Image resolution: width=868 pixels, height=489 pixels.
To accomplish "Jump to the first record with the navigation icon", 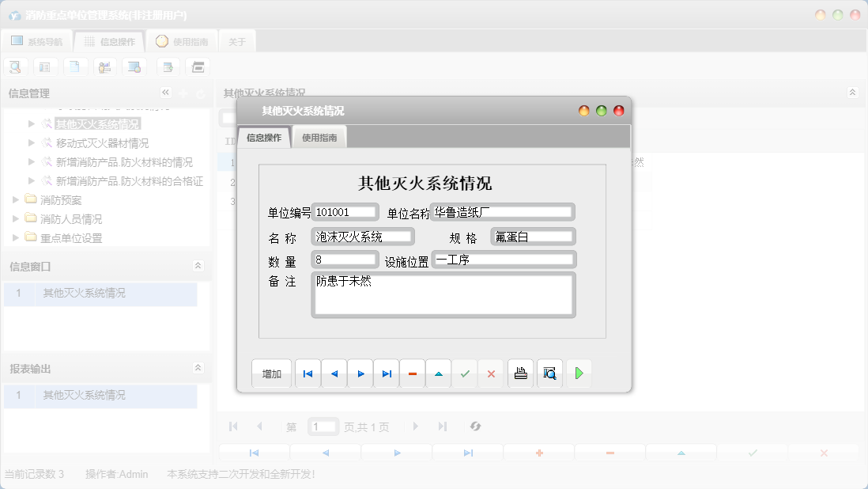I will 308,373.
